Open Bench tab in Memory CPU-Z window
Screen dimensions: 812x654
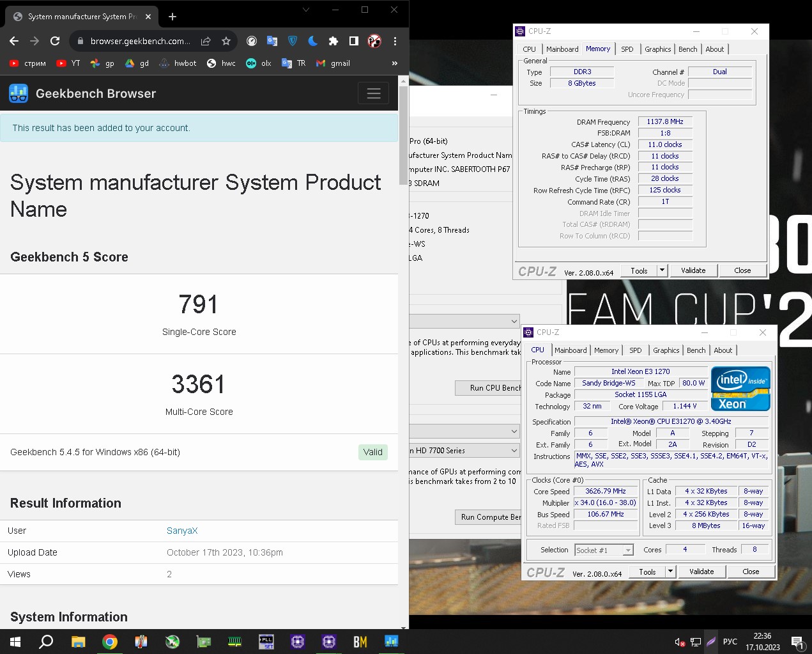[687, 49]
